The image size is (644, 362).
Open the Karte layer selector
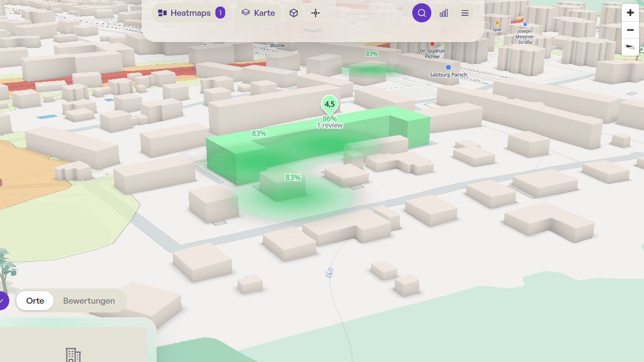point(258,13)
